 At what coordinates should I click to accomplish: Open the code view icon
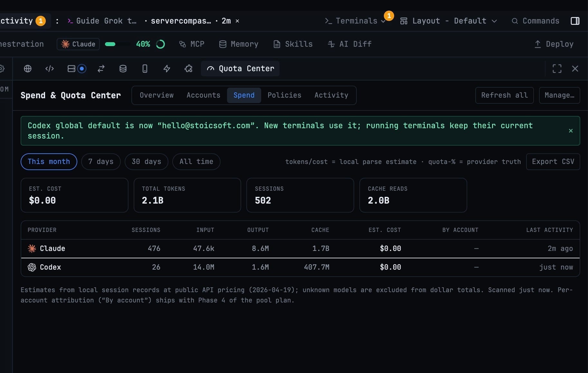50,69
